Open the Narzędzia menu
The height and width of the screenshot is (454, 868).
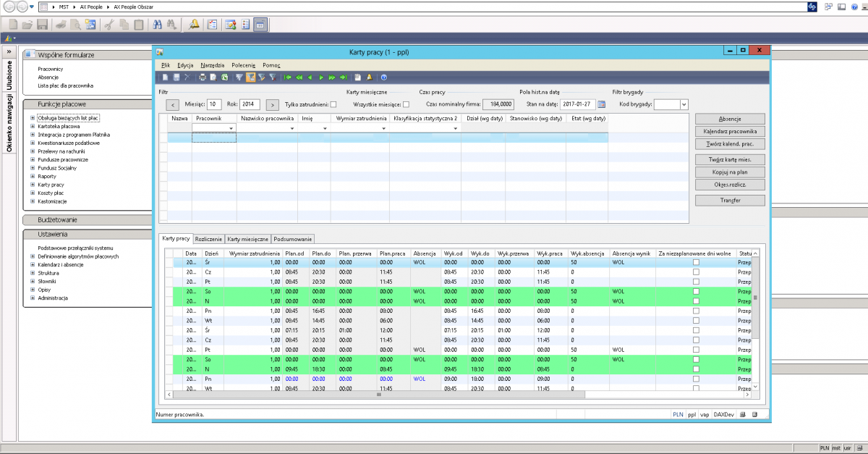(213, 65)
